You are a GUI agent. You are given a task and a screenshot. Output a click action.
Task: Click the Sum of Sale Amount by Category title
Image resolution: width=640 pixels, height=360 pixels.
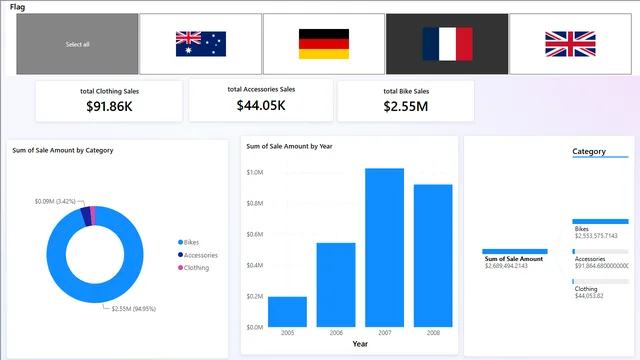63,150
